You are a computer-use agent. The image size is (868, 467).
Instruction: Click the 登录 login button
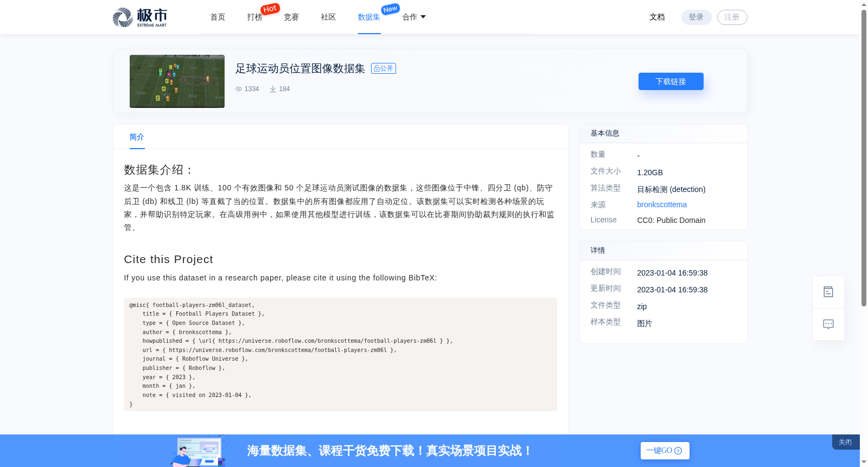pos(697,17)
